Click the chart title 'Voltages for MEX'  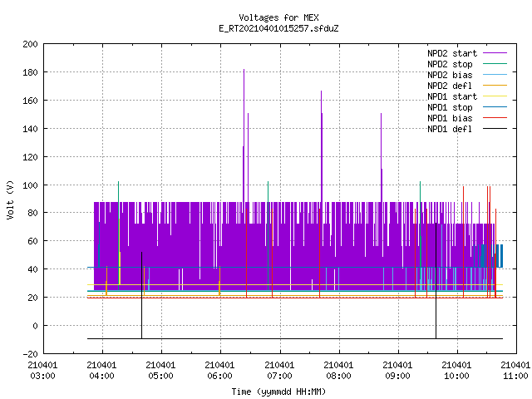pyautogui.click(x=278, y=17)
